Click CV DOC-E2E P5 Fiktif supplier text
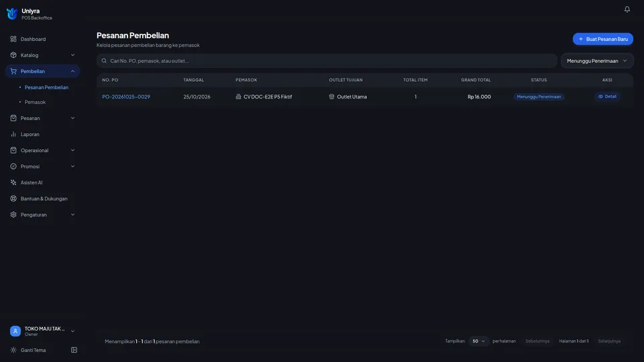This screenshot has width=644, height=362. (268, 97)
